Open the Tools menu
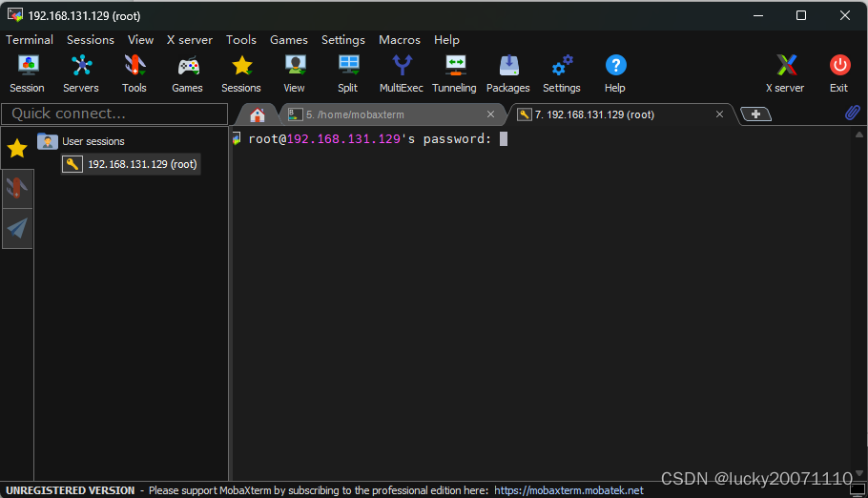The height and width of the screenshot is (498, 868). 240,40
